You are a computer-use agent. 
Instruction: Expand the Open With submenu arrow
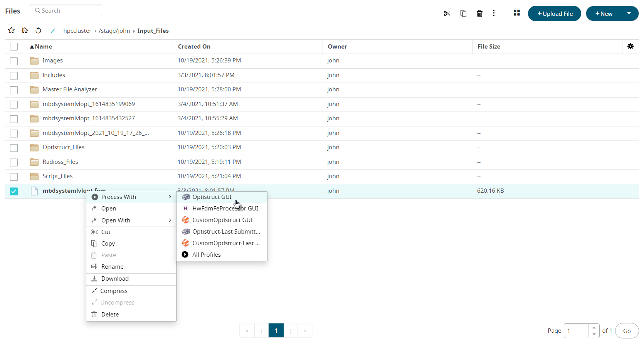point(170,220)
